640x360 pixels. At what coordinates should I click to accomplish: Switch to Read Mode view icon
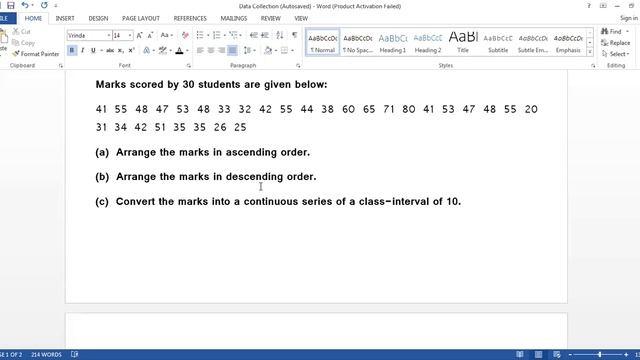click(520, 354)
